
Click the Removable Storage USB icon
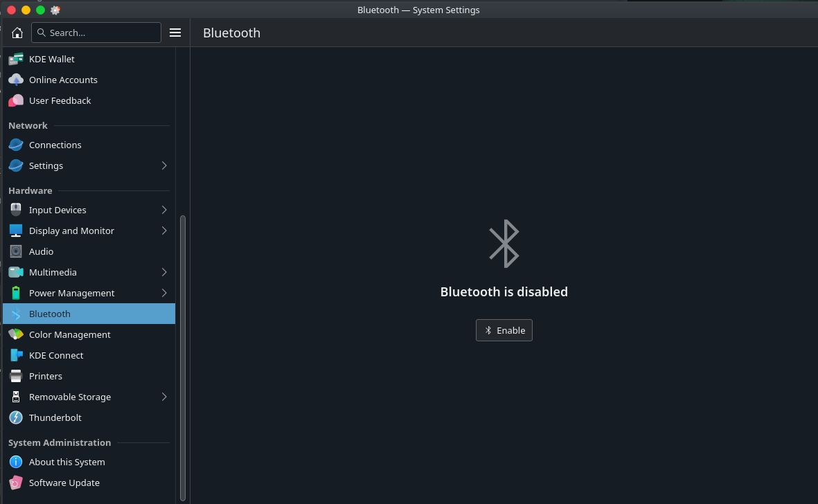16,397
